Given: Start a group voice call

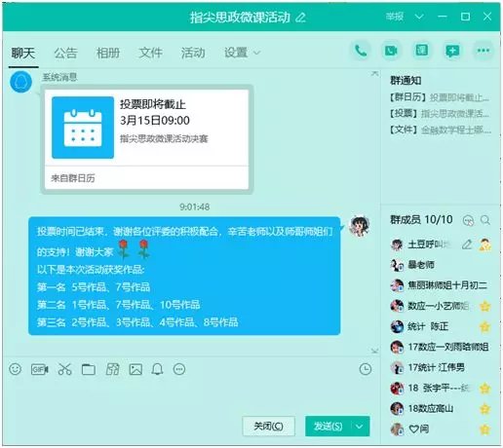Looking at the screenshot, I should pos(361,51).
